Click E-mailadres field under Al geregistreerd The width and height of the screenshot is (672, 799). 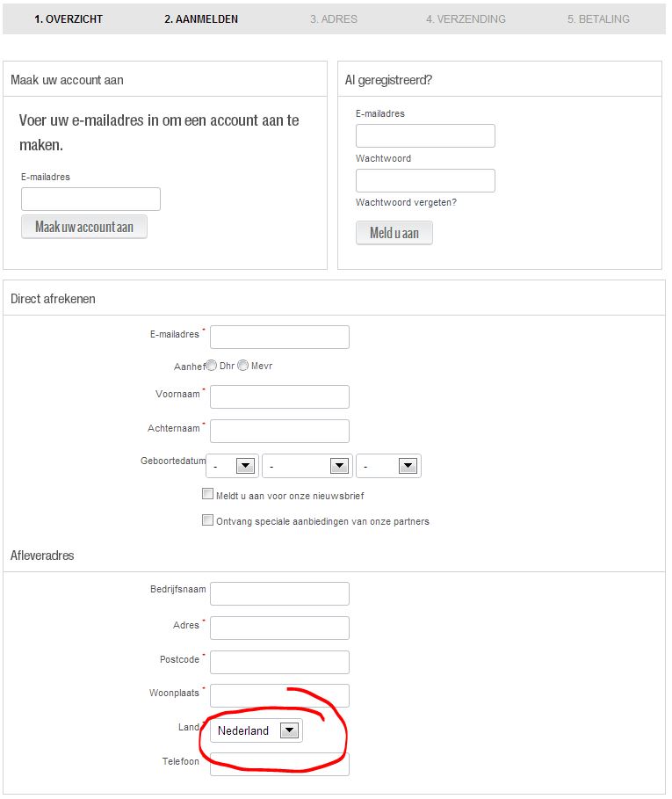click(x=425, y=136)
